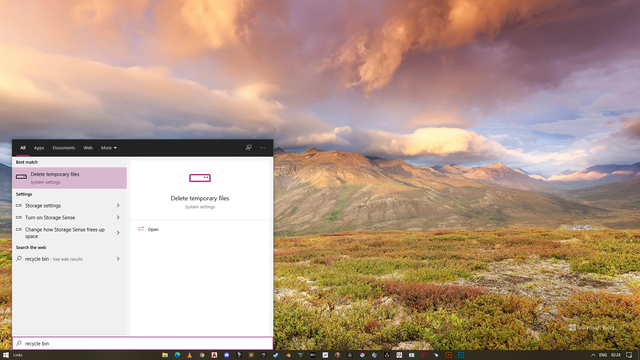
Task: Expand Storage settings result arrow
Action: point(118,205)
